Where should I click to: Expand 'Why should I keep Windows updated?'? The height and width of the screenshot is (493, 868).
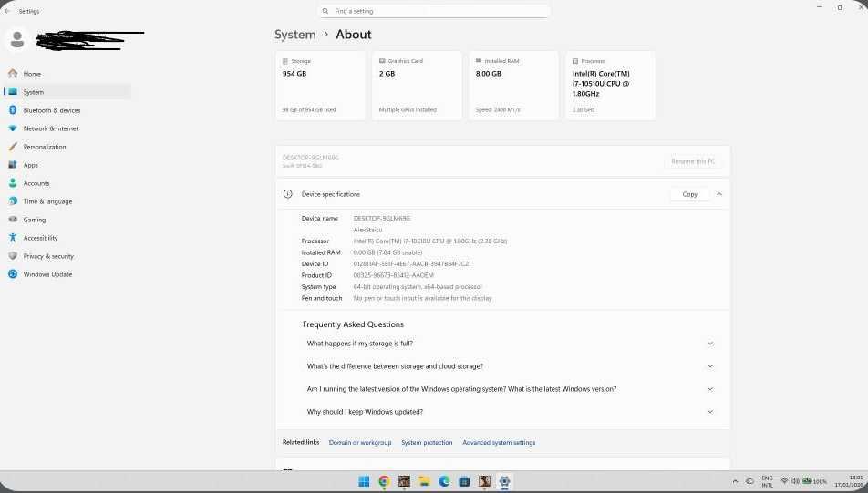502,412
